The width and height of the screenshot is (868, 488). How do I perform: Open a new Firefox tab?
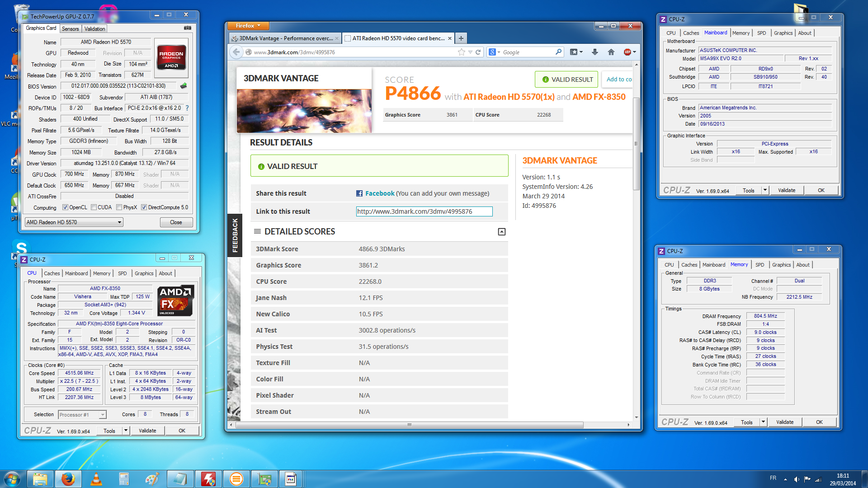click(x=461, y=38)
